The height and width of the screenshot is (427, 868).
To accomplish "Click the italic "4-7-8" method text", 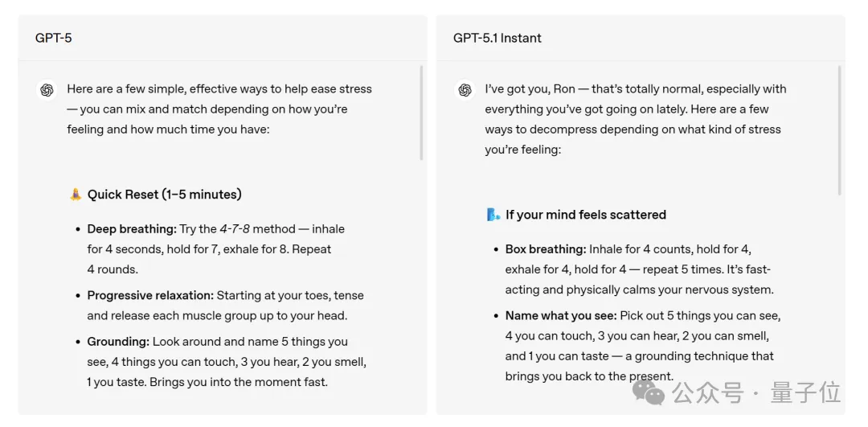I will [x=235, y=229].
